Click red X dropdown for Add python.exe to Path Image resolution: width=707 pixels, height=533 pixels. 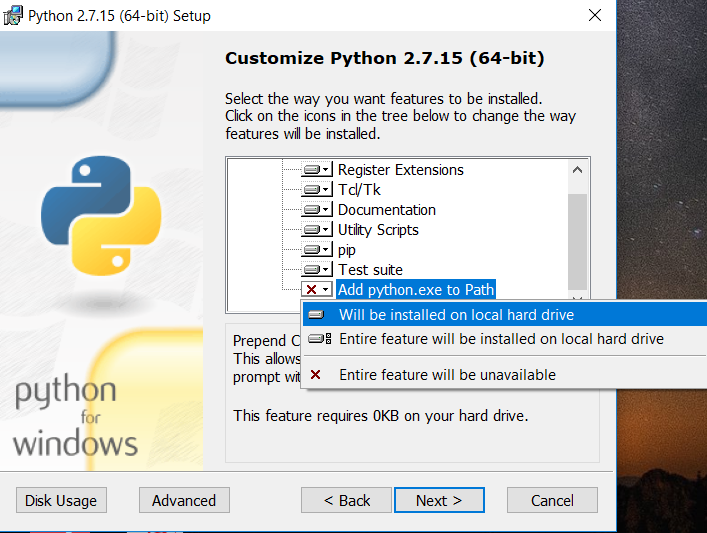coord(317,289)
